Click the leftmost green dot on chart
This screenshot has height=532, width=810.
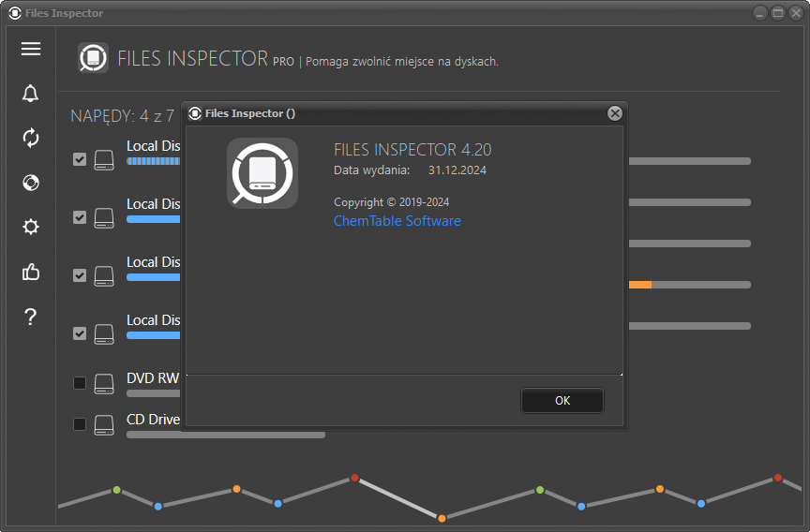[117, 490]
